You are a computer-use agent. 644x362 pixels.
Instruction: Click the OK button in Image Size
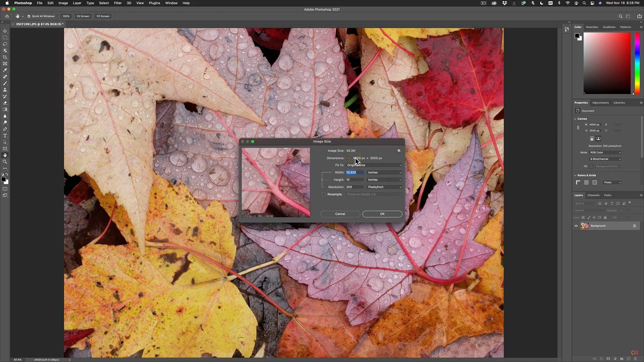tap(382, 214)
